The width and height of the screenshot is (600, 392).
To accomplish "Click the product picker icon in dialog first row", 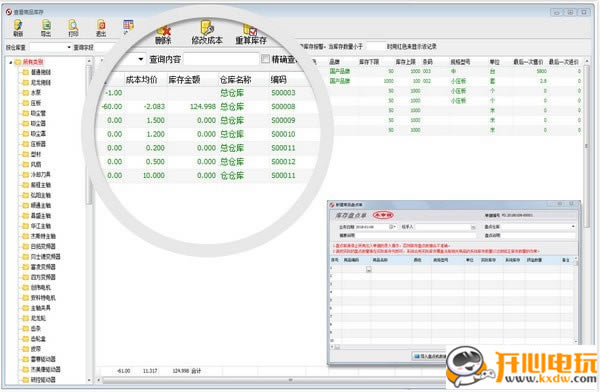I will (x=368, y=270).
